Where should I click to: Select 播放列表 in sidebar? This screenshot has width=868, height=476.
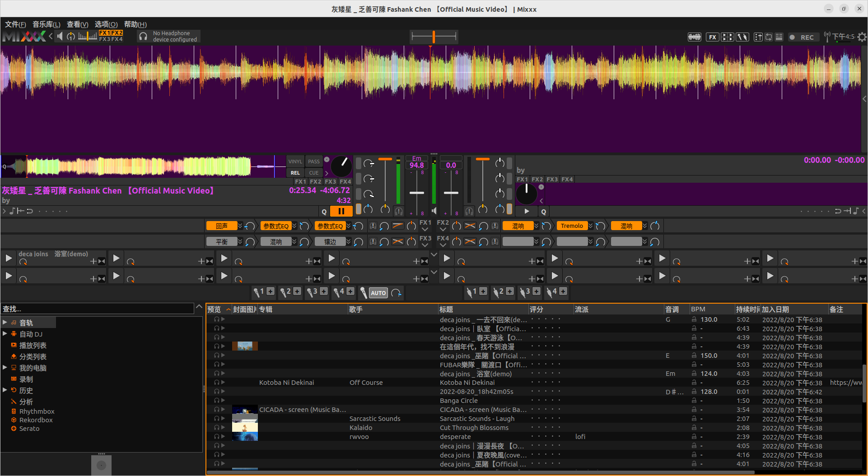point(33,345)
